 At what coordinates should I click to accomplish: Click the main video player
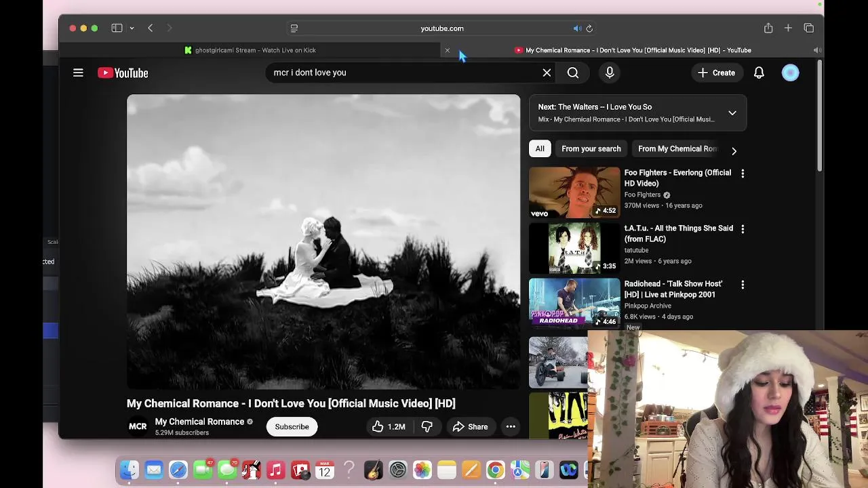tap(323, 242)
